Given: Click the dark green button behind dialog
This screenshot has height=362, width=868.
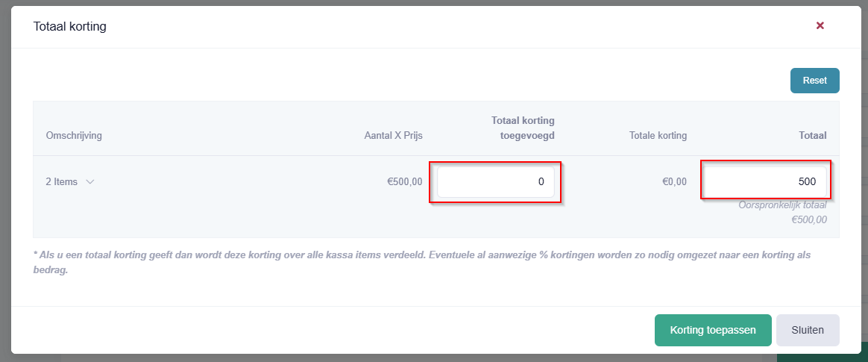Looking at the screenshot, I should click(822, 358).
